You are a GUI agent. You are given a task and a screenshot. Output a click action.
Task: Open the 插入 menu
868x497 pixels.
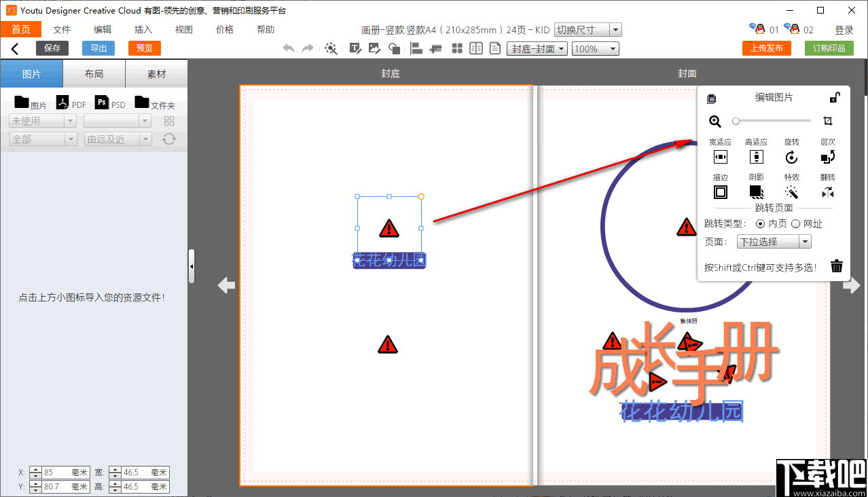143,29
